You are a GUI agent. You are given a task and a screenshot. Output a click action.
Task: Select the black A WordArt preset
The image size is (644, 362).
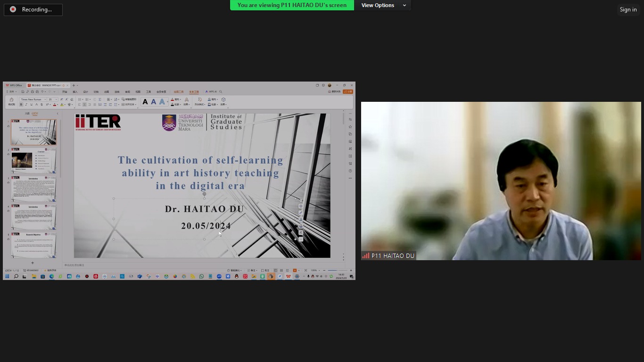[145, 102]
